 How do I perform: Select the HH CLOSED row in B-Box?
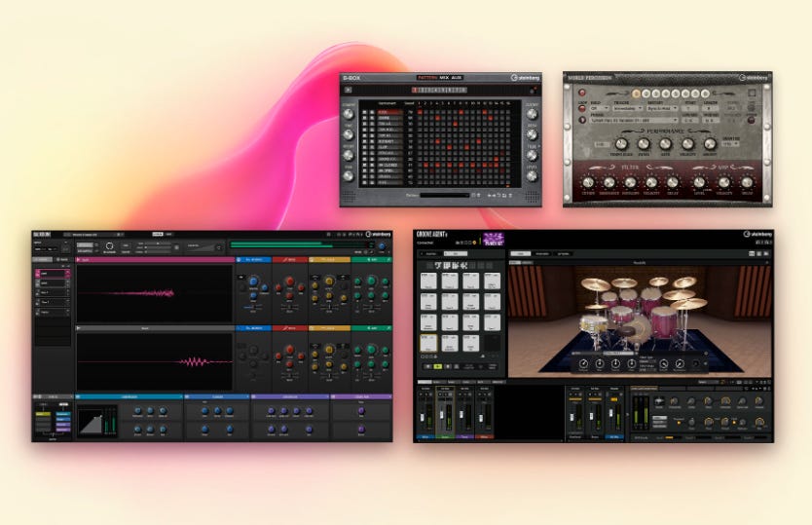click(390, 165)
